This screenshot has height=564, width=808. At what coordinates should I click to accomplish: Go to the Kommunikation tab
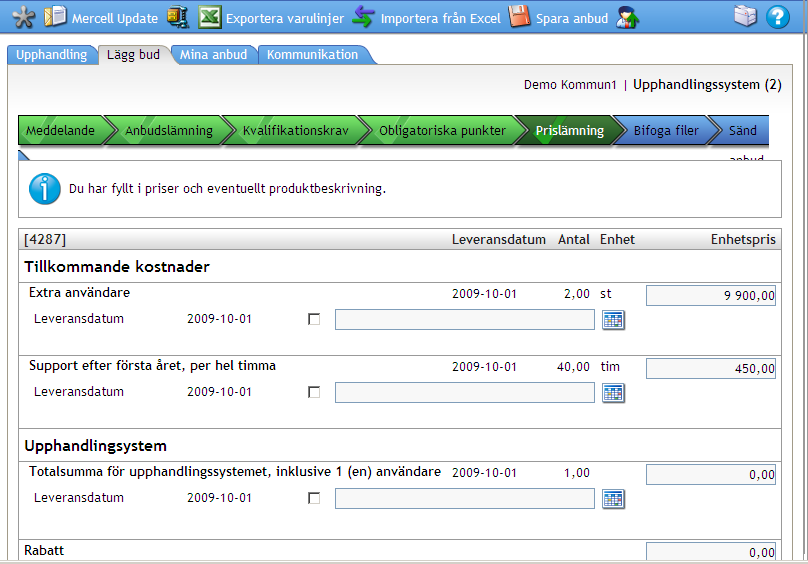(312, 55)
